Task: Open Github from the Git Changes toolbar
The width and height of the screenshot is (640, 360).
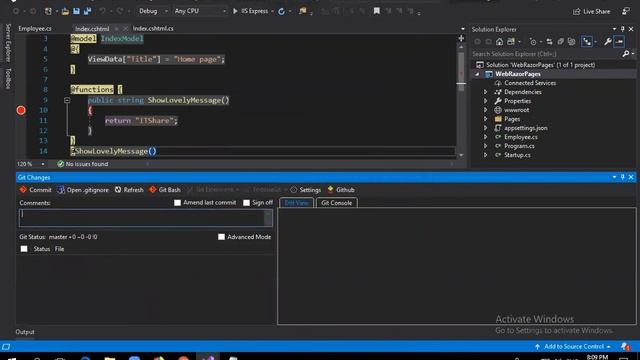Action: [341, 190]
